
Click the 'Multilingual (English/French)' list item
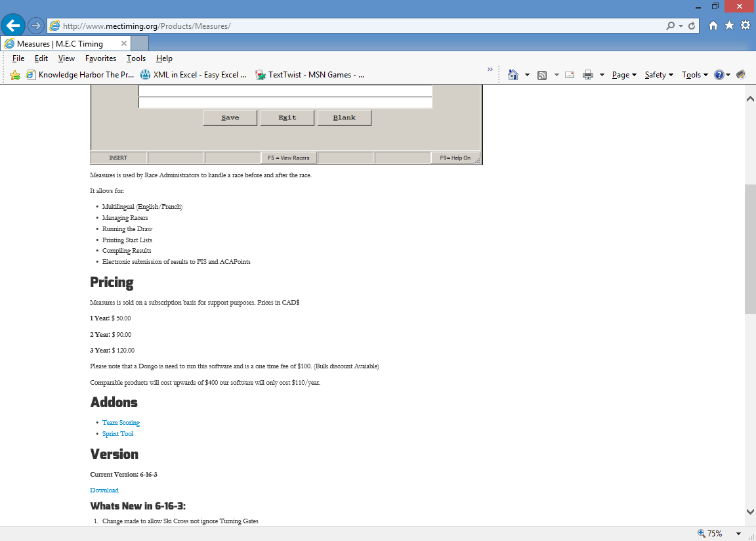142,206
